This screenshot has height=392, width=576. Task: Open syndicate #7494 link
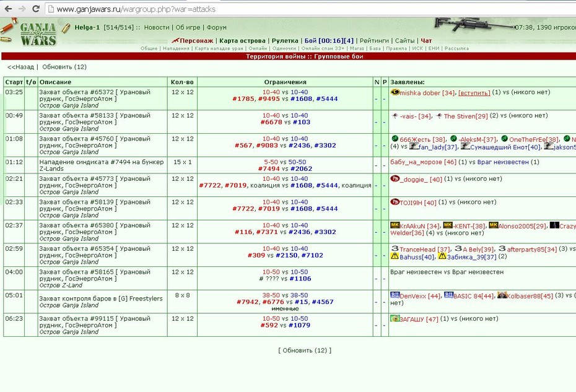click(x=269, y=169)
